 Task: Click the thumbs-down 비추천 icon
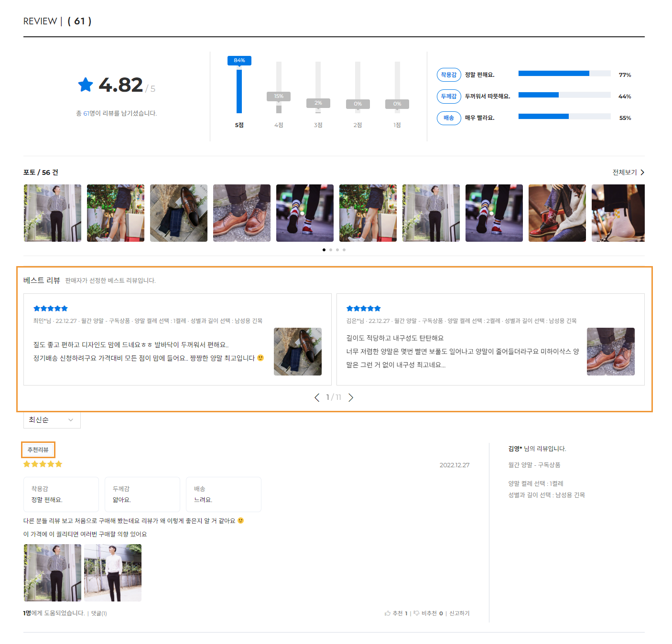(416, 613)
